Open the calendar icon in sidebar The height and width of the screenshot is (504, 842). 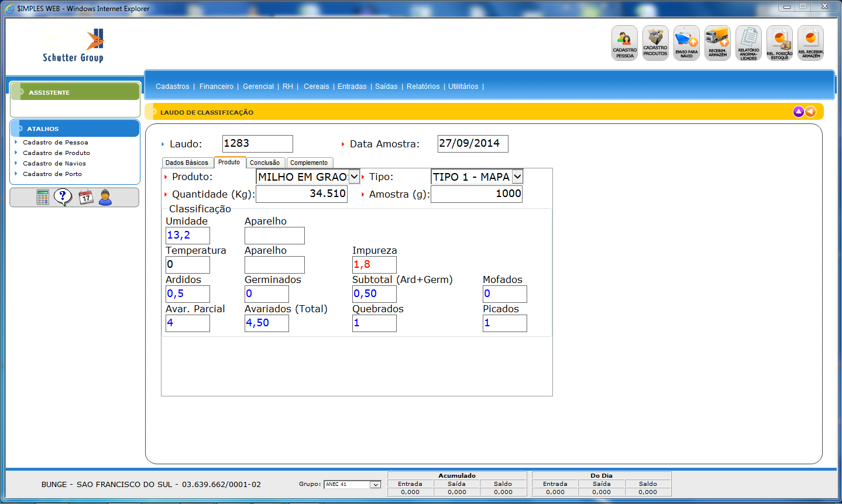coord(86,198)
